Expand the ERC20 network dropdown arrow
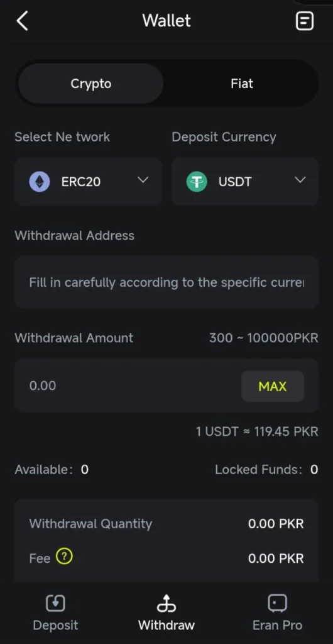 (x=143, y=180)
